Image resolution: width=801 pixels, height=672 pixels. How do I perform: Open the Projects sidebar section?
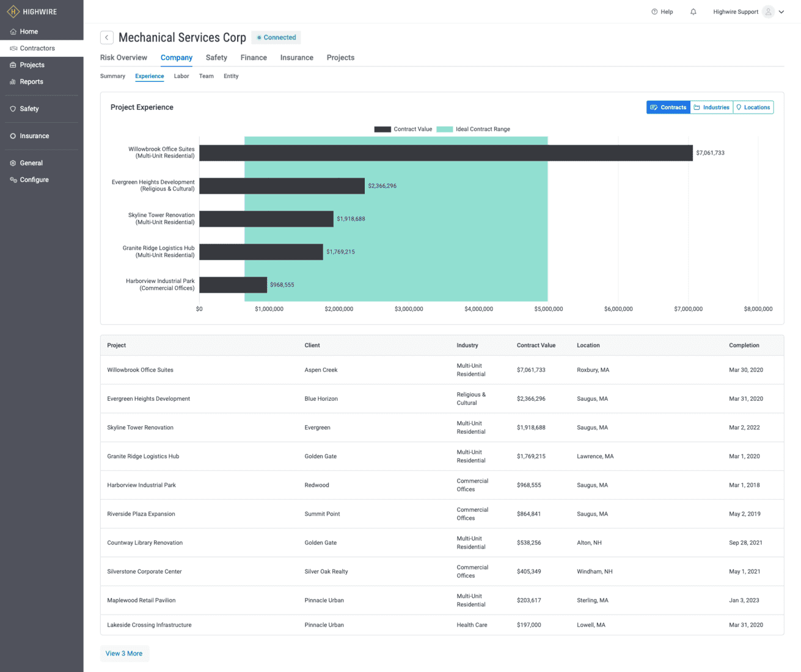pyautogui.click(x=32, y=65)
